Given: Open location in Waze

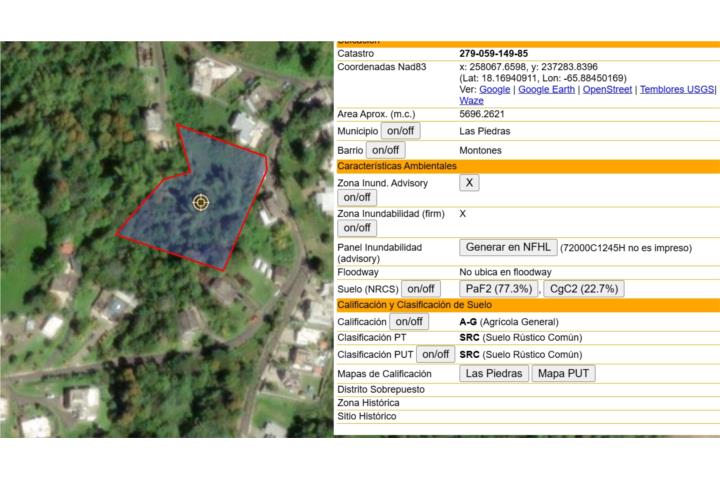Looking at the screenshot, I should [x=471, y=101].
